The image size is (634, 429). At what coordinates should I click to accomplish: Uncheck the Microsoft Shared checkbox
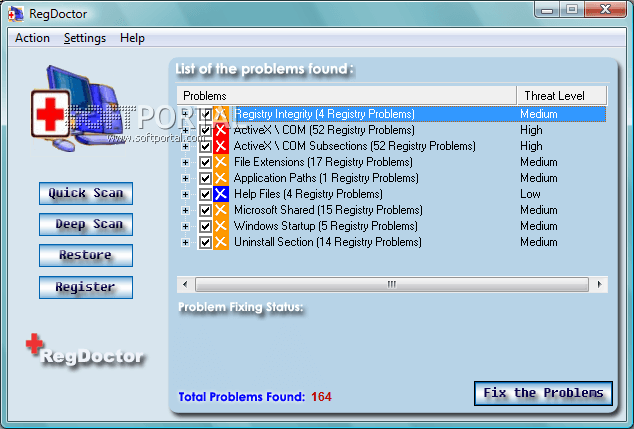(205, 210)
